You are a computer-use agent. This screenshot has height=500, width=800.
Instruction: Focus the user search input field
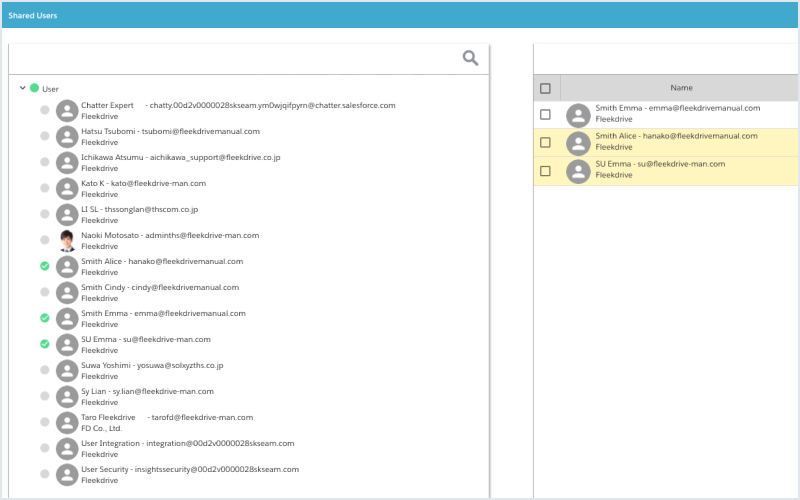click(235, 59)
